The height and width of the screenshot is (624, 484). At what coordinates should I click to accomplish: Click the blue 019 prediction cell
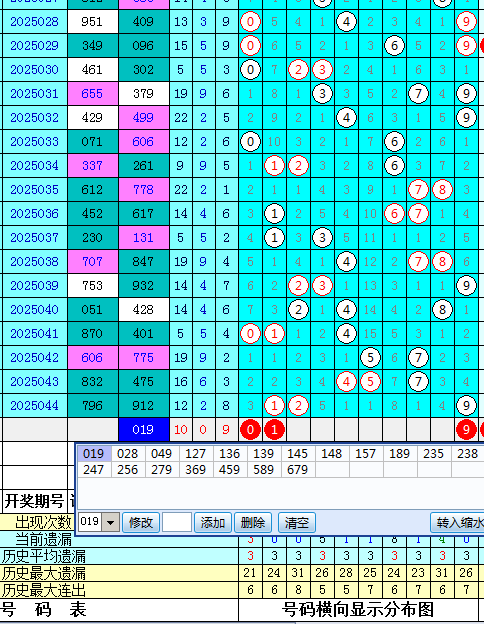tap(144, 430)
